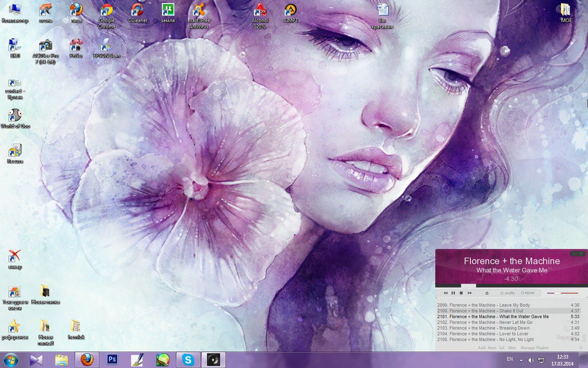
Task: Enable shuffle in the music player
Action: pos(508,293)
